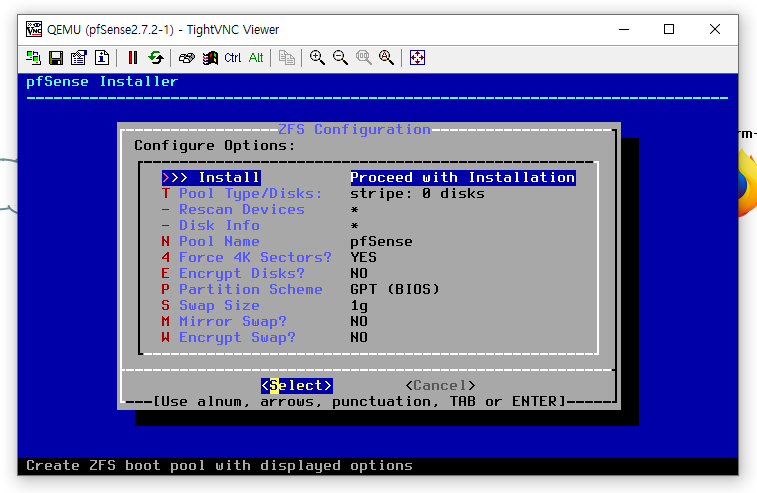Zoom in with the plus magnifier

[317, 58]
